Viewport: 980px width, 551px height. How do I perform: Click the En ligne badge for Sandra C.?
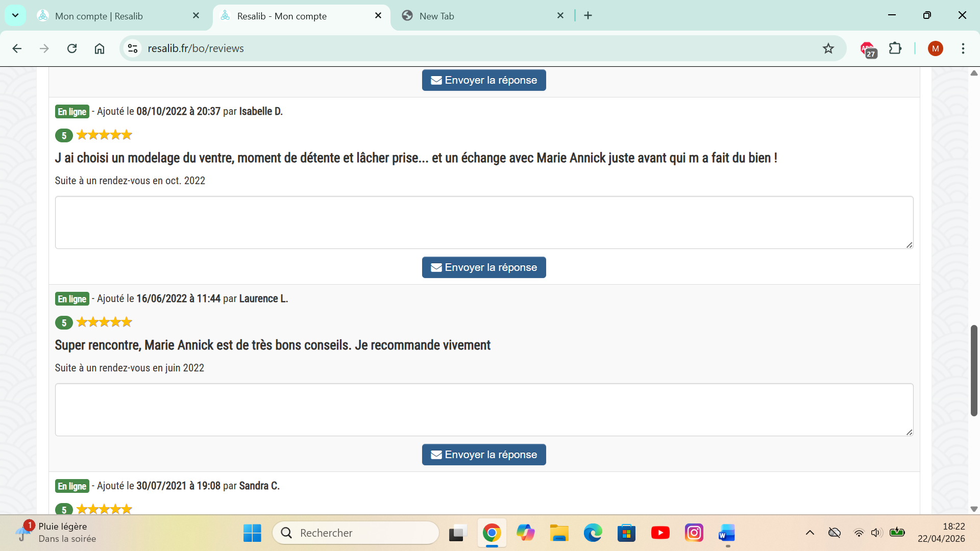click(72, 486)
